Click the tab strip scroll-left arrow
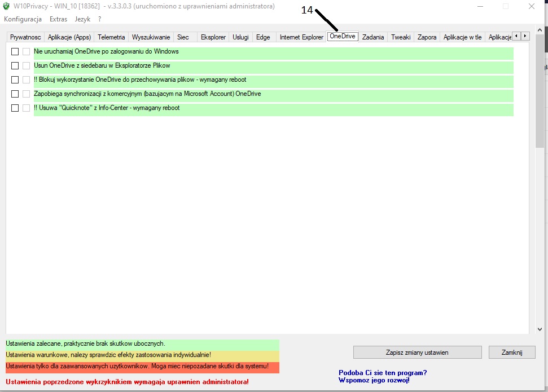This screenshot has width=548, height=392. click(516, 36)
